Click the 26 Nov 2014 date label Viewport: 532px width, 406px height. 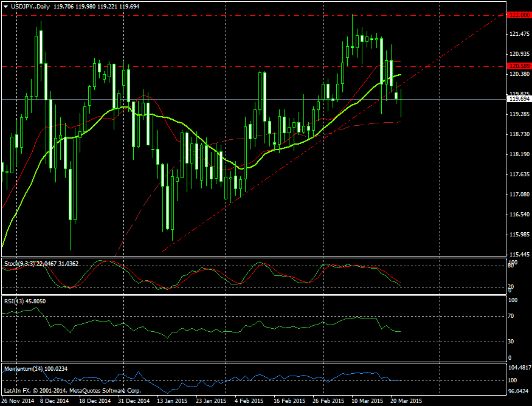coord(18,401)
